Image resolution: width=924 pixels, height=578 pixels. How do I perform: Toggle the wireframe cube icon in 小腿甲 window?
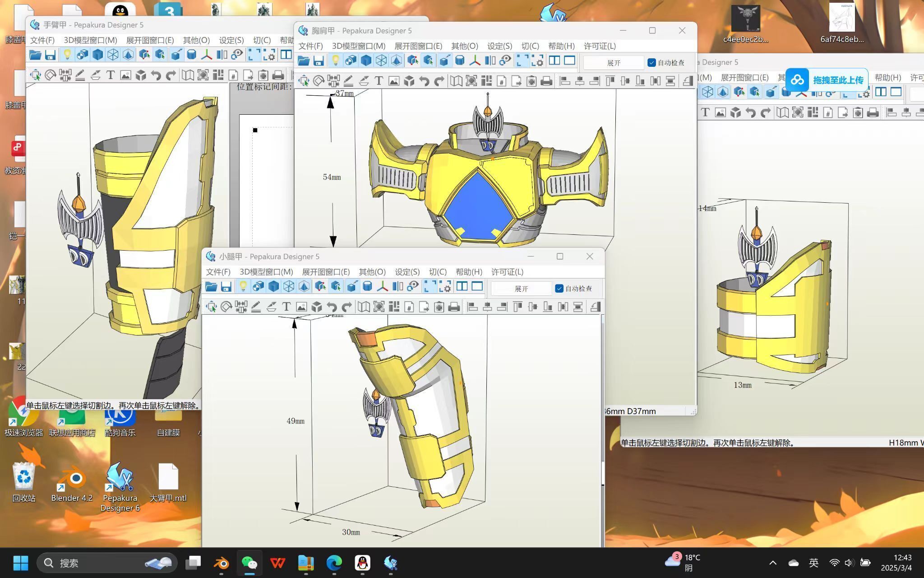click(289, 286)
